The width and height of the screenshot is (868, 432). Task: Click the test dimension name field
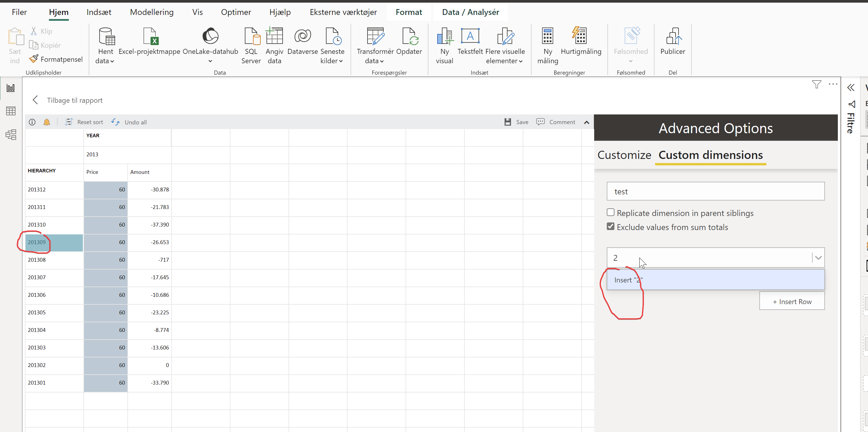(x=716, y=191)
